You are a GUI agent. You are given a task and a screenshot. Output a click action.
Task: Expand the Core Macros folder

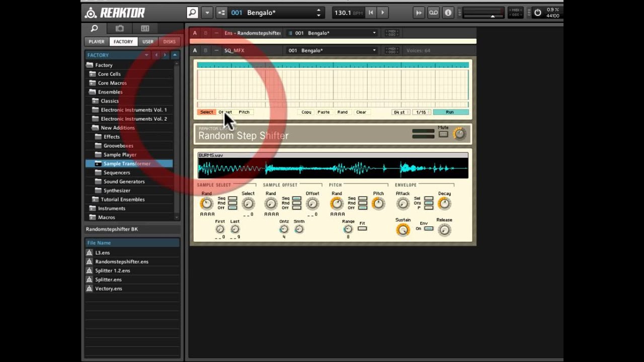click(93, 83)
